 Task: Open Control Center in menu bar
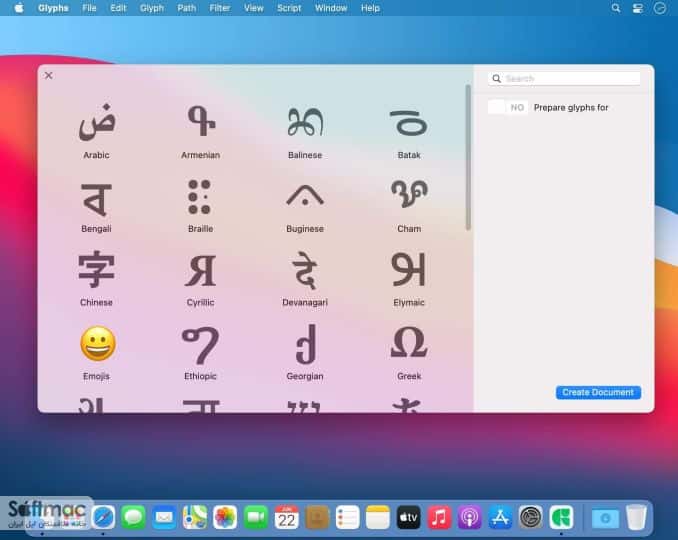pos(637,8)
